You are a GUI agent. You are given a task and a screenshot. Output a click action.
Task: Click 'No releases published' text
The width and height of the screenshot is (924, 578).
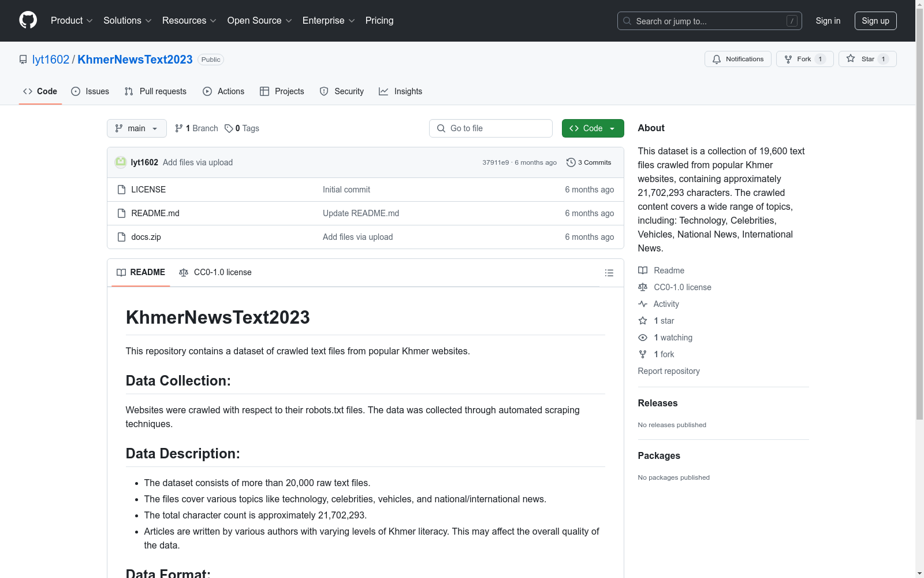point(672,425)
